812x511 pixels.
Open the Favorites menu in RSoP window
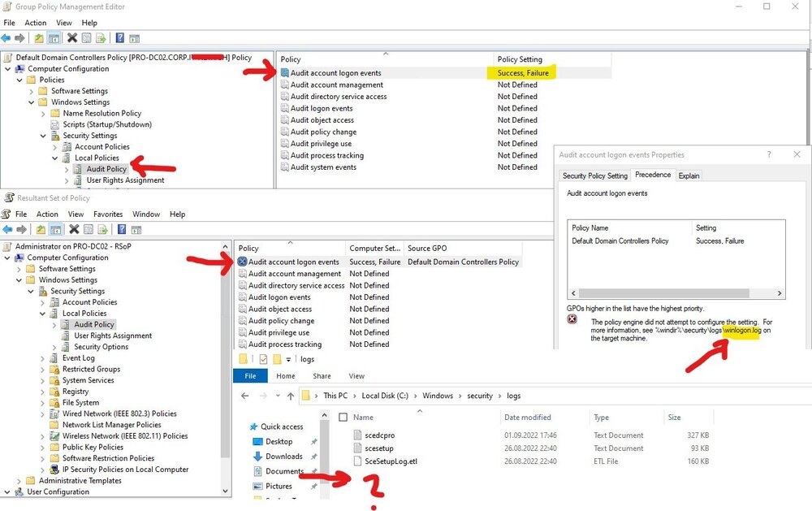[106, 214]
